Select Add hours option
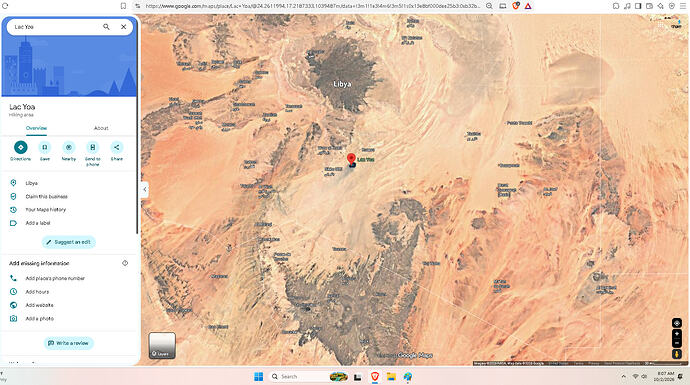 [70, 292]
